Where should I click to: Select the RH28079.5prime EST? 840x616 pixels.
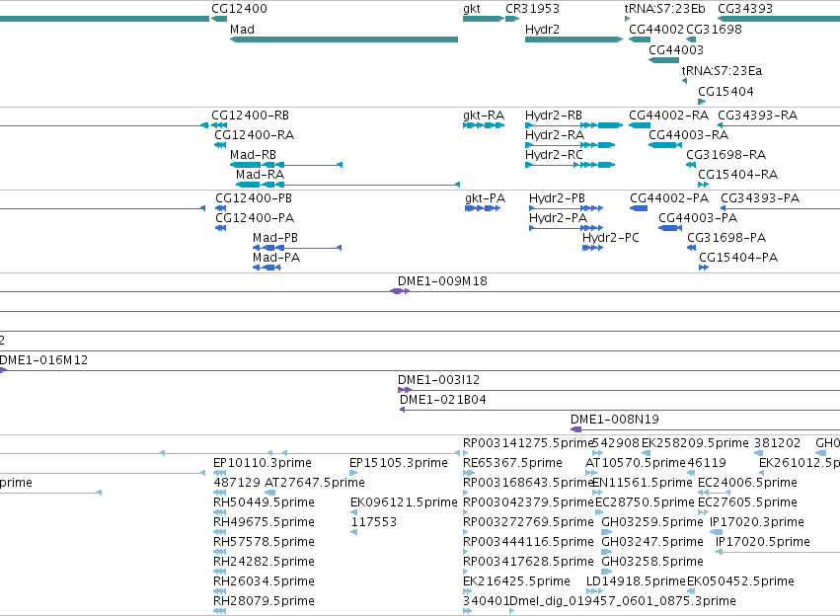(219, 611)
